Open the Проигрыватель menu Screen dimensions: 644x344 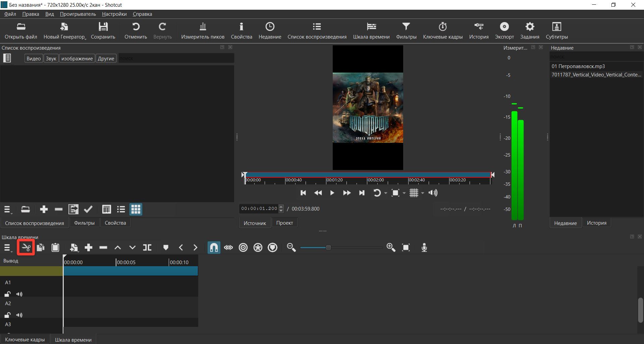click(78, 14)
